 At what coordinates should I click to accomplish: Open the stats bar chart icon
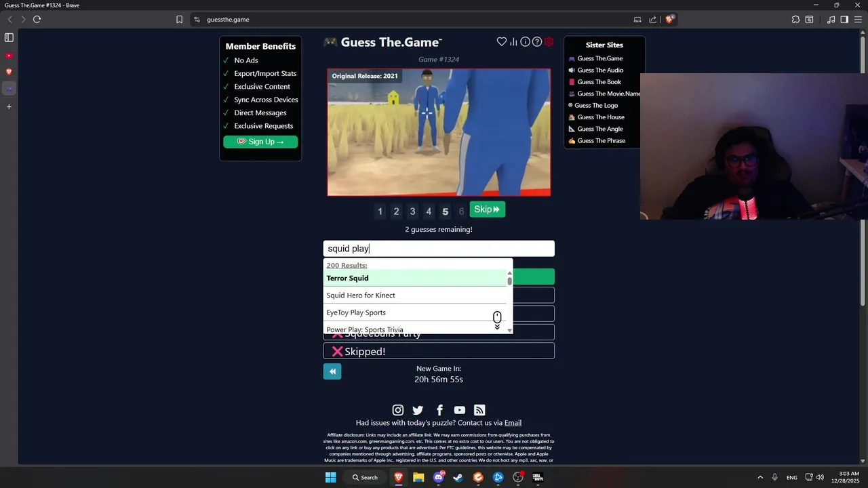[x=513, y=42]
